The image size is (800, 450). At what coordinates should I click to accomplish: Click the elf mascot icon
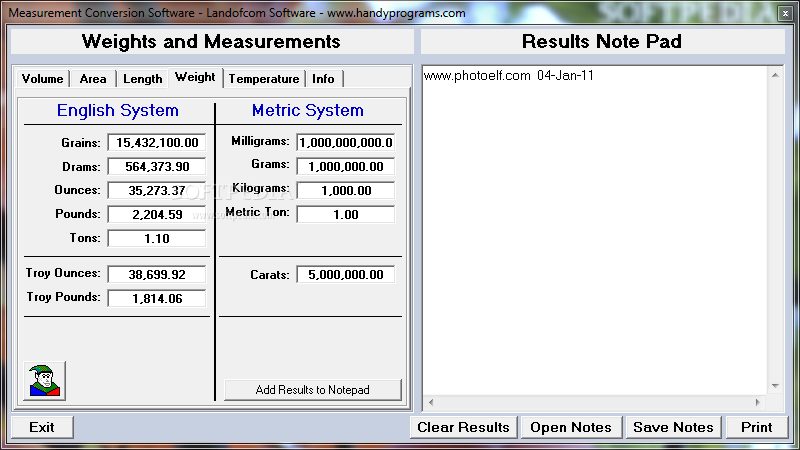tap(44, 381)
